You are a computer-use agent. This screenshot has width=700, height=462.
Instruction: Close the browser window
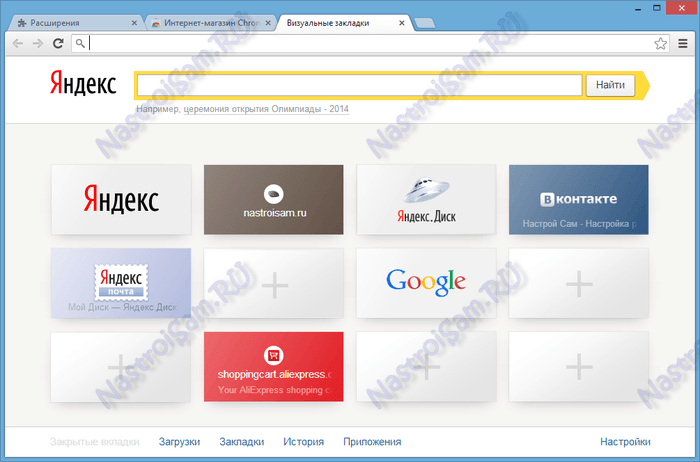pos(682,8)
